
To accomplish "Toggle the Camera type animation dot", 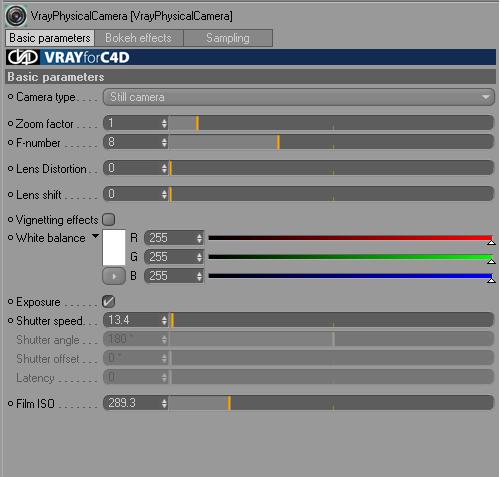I will [10, 97].
